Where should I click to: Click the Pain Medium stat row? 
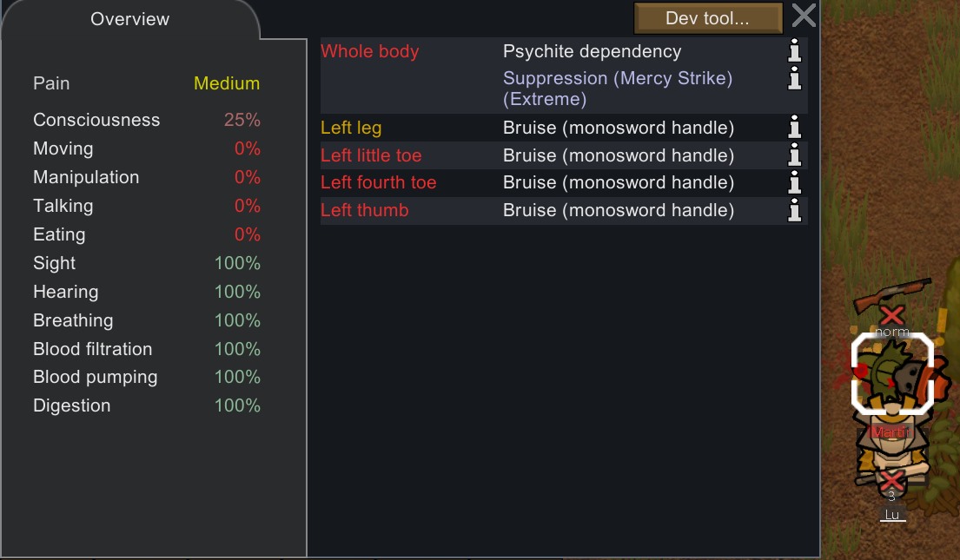[x=146, y=83]
